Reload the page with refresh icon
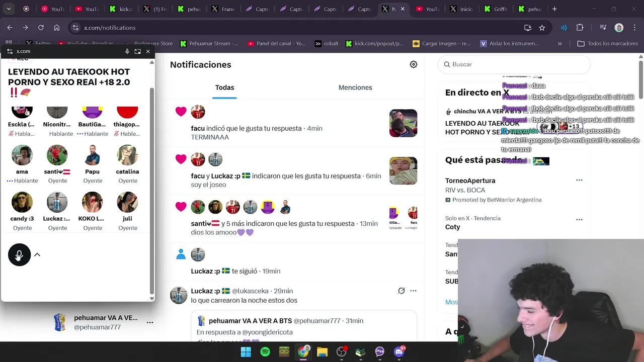Screen dimensions: 644x362 coord(41,28)
